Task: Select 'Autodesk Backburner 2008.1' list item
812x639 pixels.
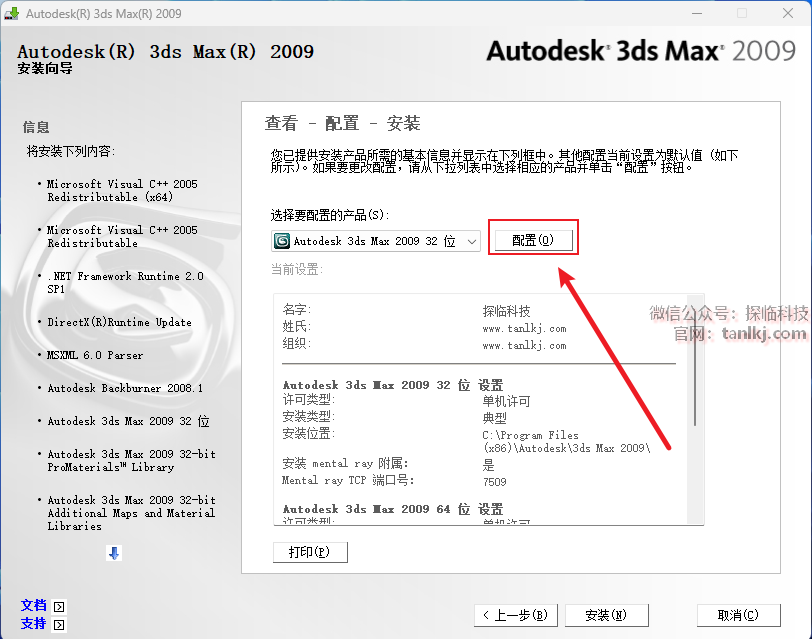Action: coord(125,388)
